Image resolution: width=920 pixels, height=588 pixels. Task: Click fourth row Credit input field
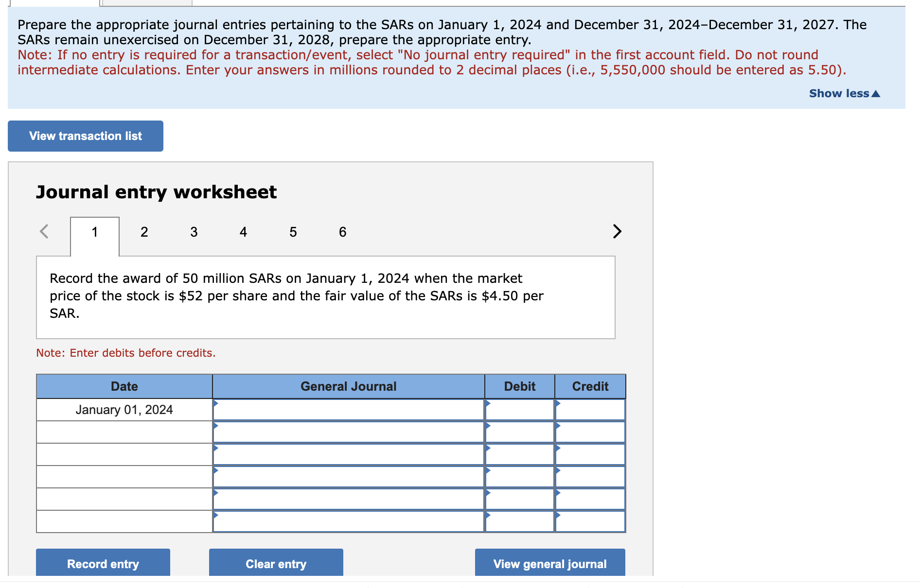(590, 477)
